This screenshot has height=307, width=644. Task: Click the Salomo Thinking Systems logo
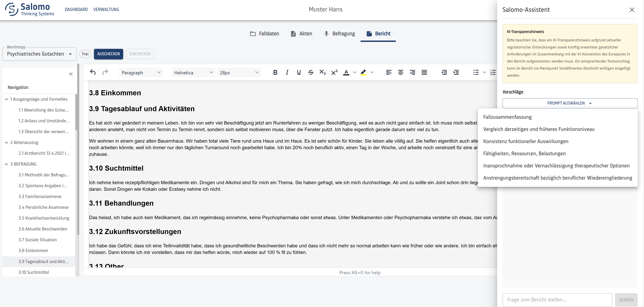(x=30, y=9)
